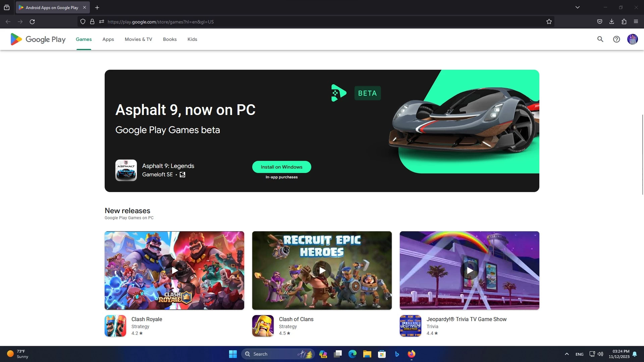Click the browser forward arrow
This screenshot has width=644, height=362.
[20, 22]
